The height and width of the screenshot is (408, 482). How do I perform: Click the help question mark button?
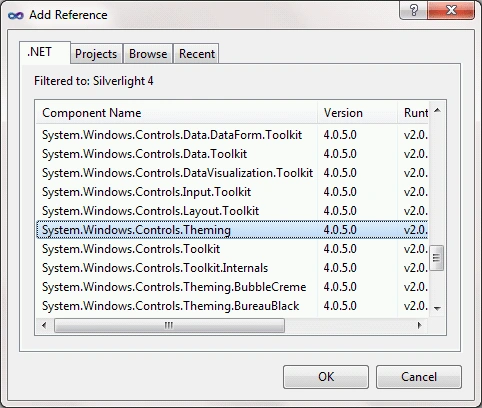pyautogui.click(x=414, y=10)
